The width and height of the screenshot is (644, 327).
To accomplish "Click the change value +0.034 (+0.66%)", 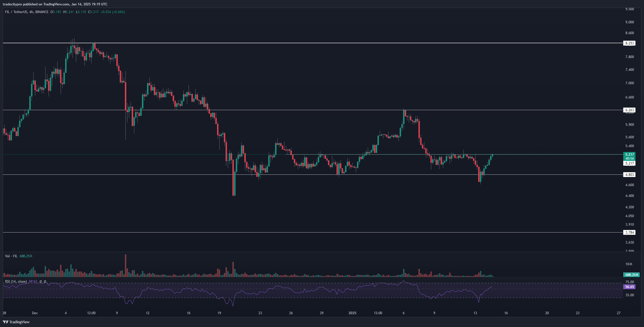I will [x=113, y=12].
